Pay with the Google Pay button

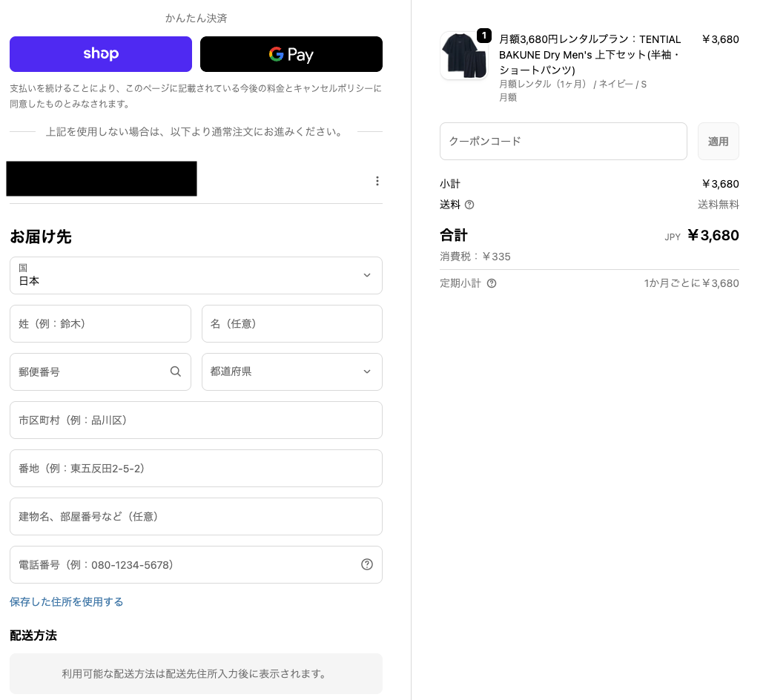(x=291, y=54)
